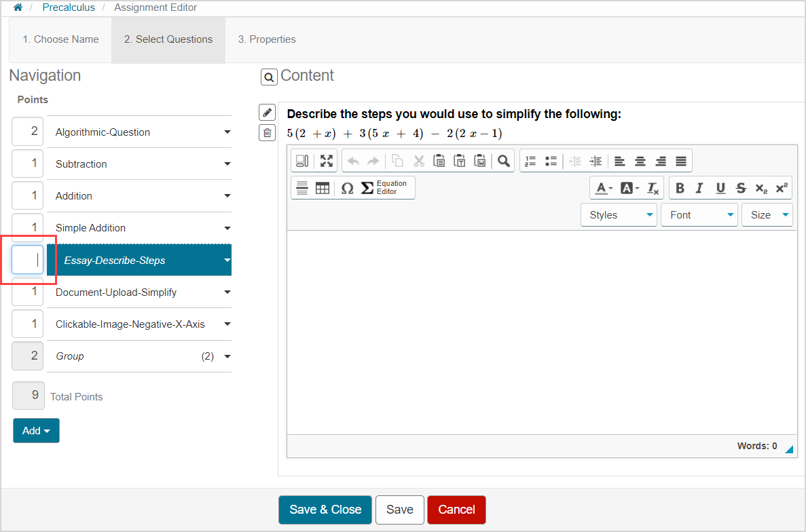806x532 pixels.
Task: Toggle italic formatting
Action: pyautogui.click(x=699, y=188)
